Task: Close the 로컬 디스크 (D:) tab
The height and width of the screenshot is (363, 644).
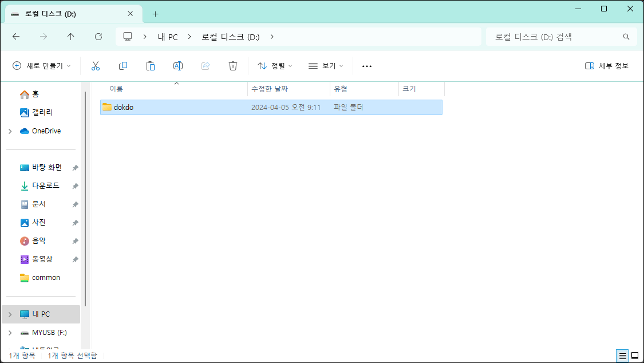Action: pyautogui.click(x=130, y=14)
